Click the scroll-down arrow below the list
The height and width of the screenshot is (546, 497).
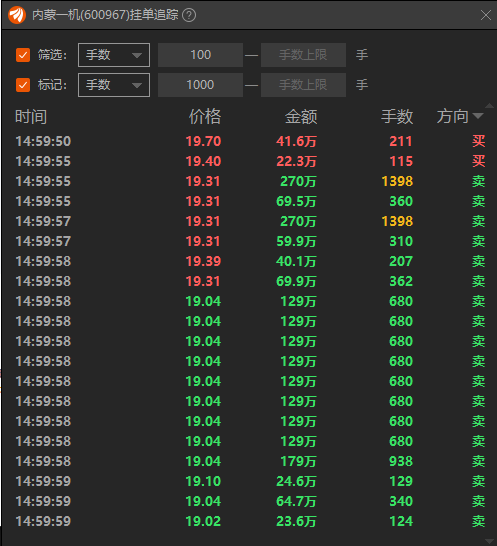click(490, 541)
